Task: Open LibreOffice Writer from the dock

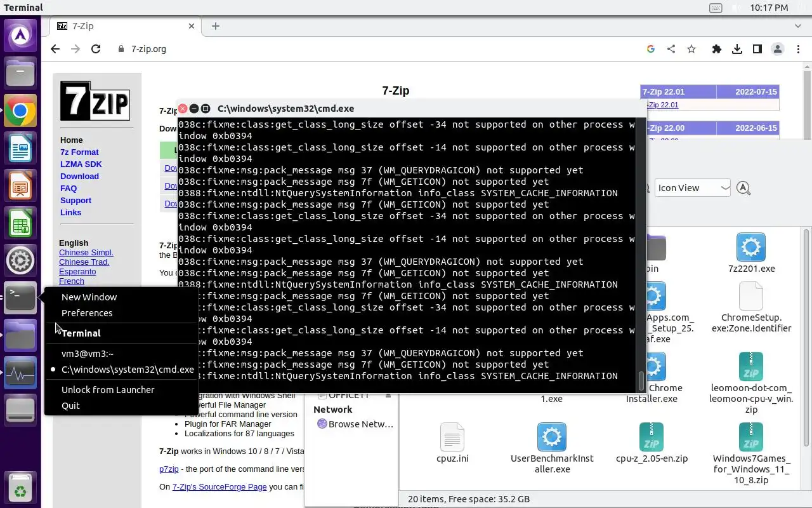Action: (20, 149)
